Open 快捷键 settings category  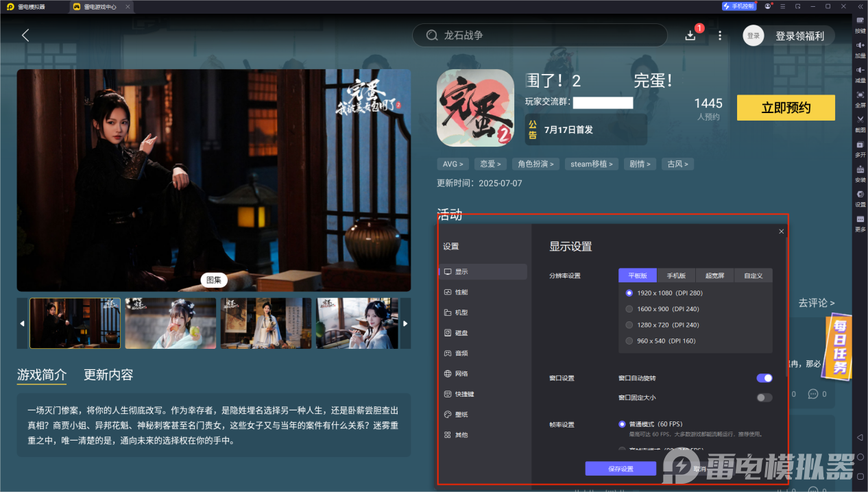(483, 394)
